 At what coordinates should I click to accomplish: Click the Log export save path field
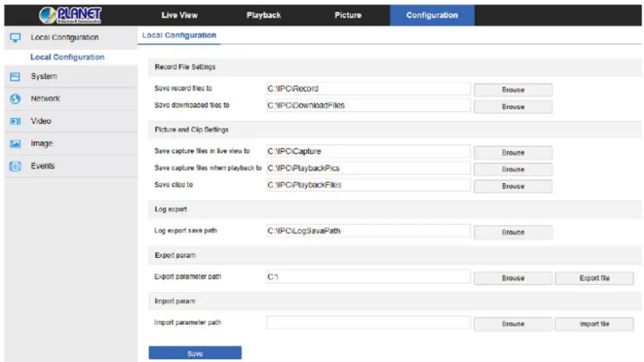point(368,231)
